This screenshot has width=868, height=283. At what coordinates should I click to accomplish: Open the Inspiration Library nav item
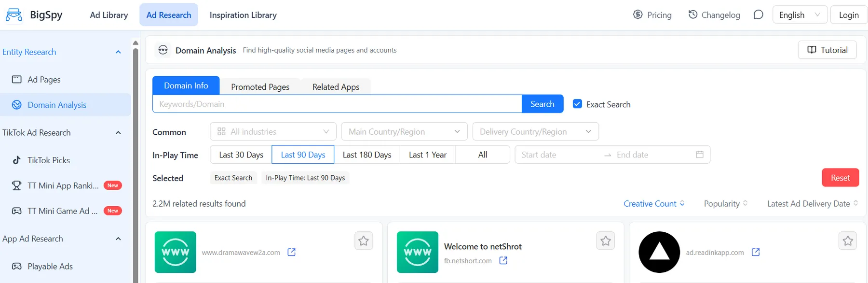click(243, 15)
